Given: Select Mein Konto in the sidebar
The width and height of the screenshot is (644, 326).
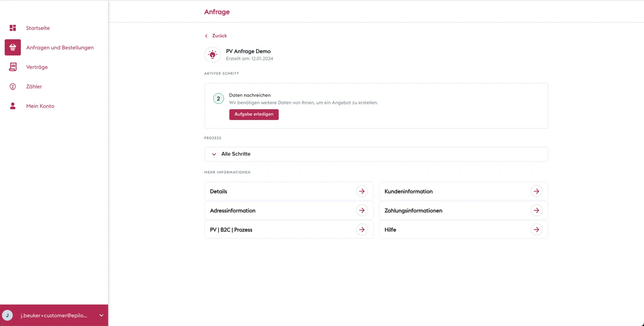Looking at the screenshot, I should click(x=40, y=106).
